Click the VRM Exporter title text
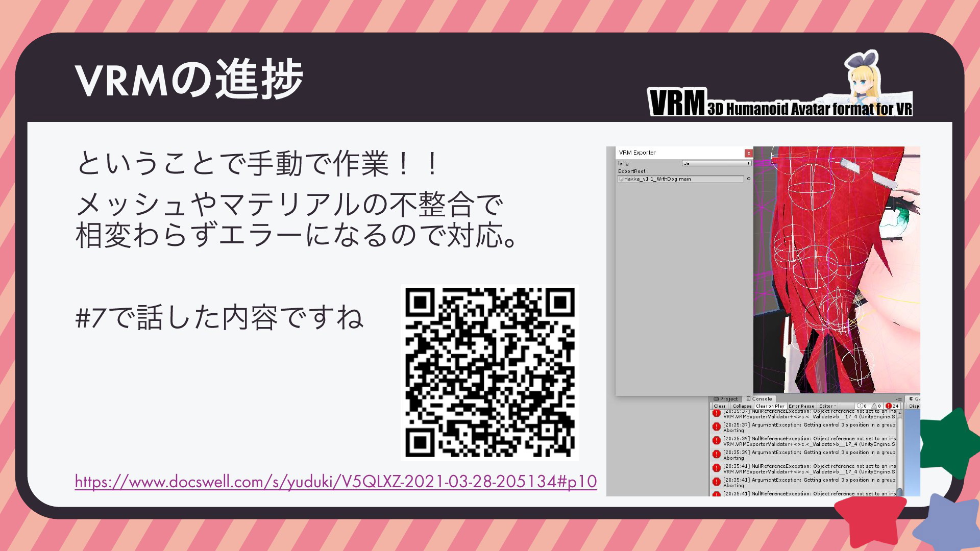The image size is (980, 551). (637, 153)
